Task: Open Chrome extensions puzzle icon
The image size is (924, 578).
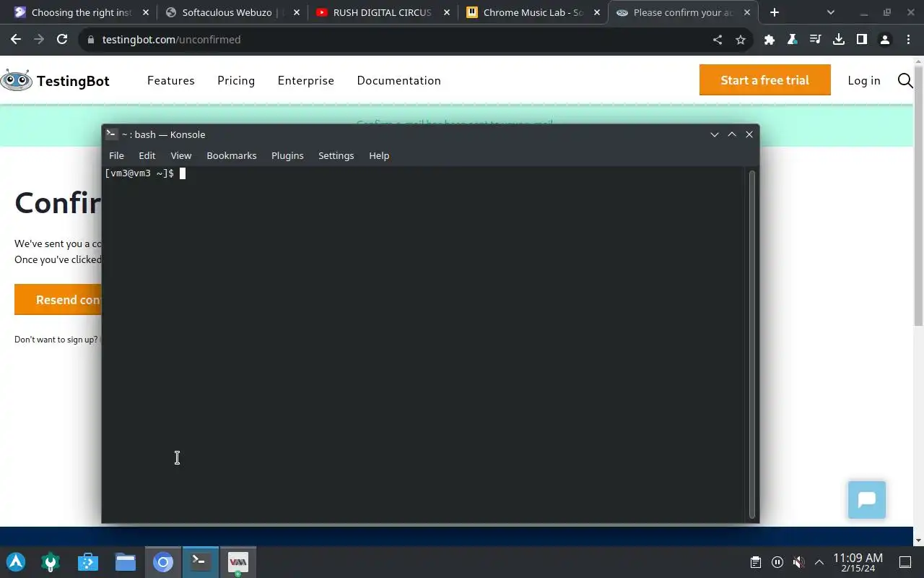Action: point(770,40)
